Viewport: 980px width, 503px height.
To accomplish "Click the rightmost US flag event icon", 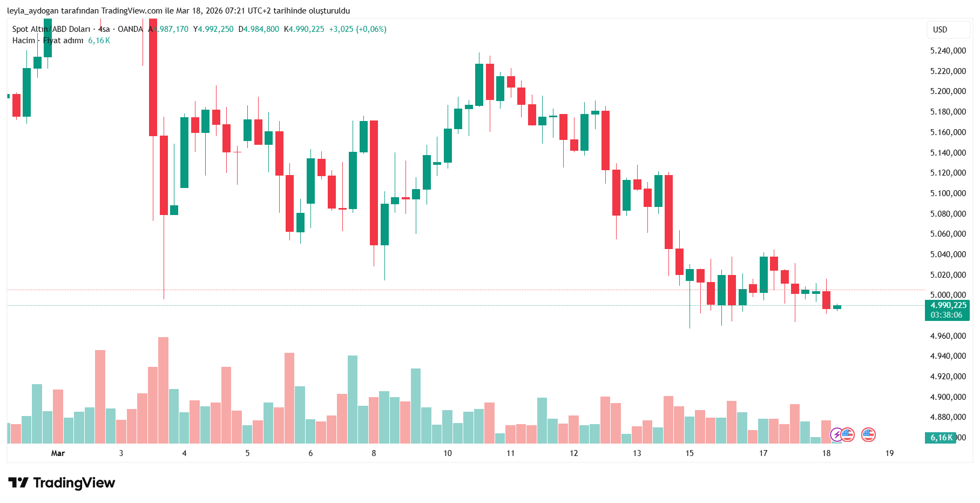I will point(868,434).
